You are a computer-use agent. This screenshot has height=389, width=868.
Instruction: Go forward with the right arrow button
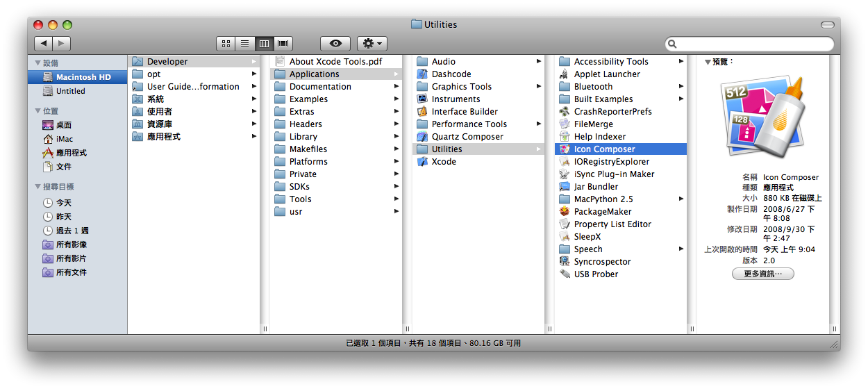[61, 43]
